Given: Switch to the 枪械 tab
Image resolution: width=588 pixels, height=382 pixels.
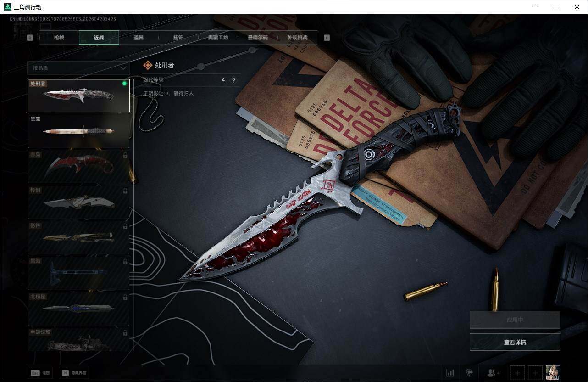Looking at the screenshot, I should (x=59, y=38).
